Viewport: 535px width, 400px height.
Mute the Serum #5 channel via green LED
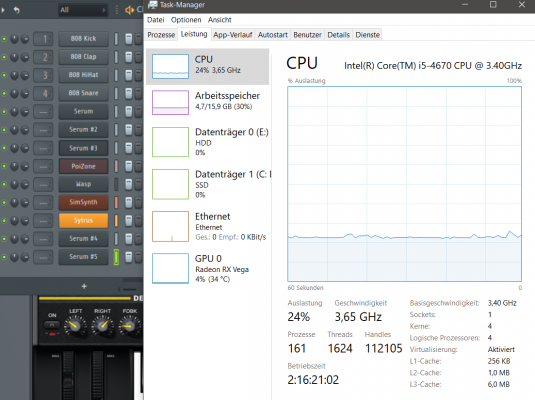pyautogui.click(x=4, y=257)
